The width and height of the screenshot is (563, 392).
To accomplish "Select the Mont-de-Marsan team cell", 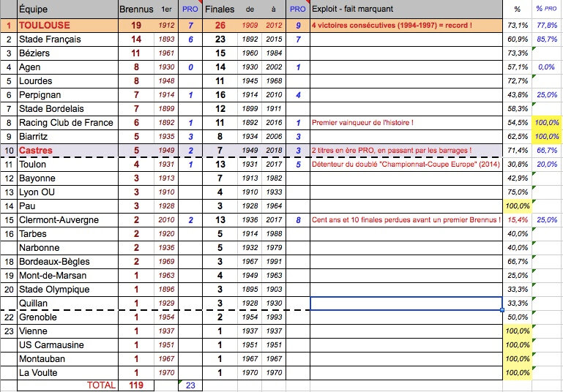I will click(67, 276).
